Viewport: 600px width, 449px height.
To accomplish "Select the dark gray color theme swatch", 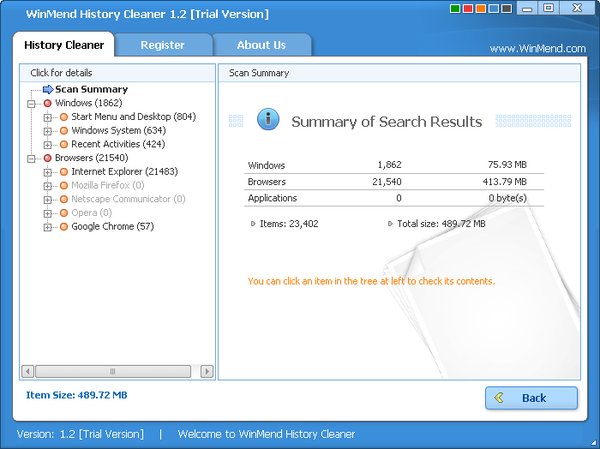I will [507, 8].
